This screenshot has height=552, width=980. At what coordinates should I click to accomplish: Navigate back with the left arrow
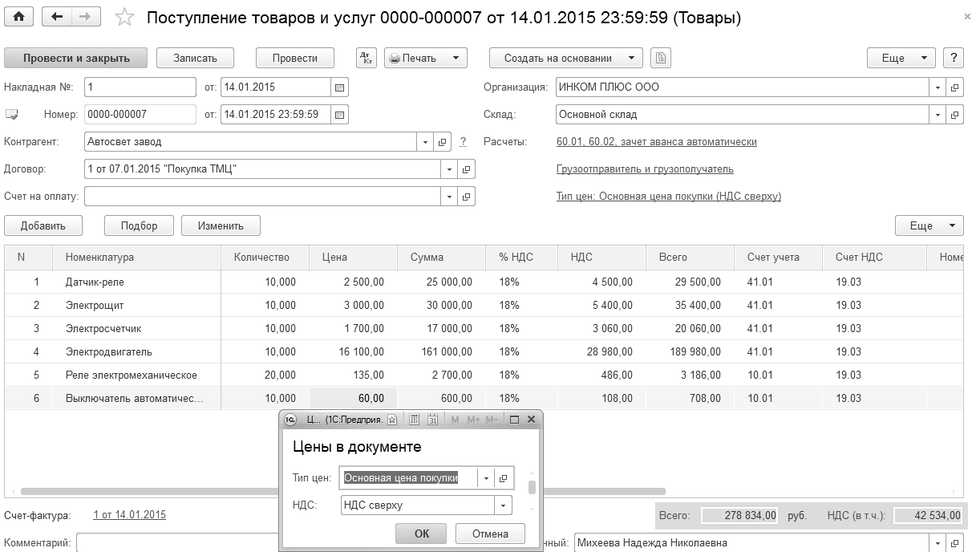coord(56,17)
